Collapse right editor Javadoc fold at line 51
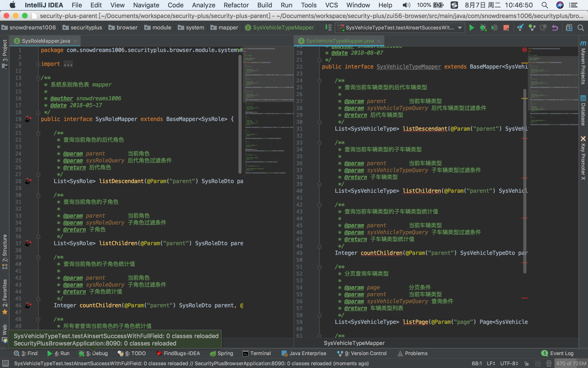The height and width of the screenshot is (368, 588). pos(319,267)
